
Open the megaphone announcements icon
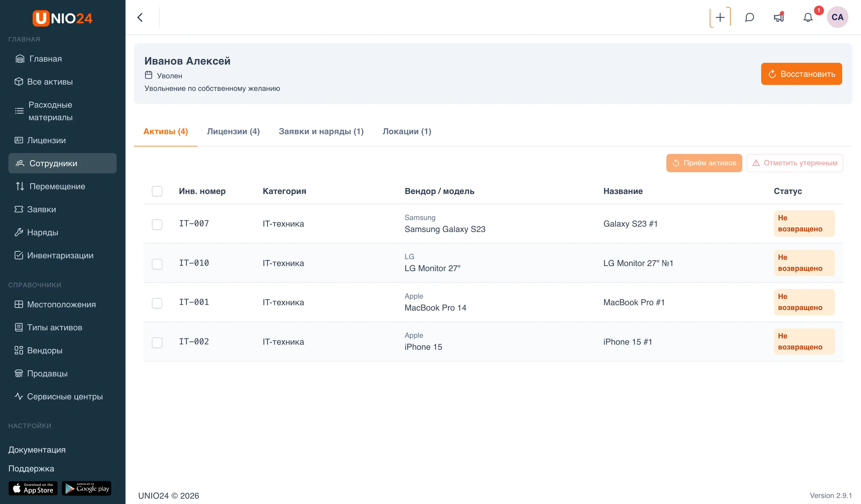pyautogui.click(x=779, y=17)
